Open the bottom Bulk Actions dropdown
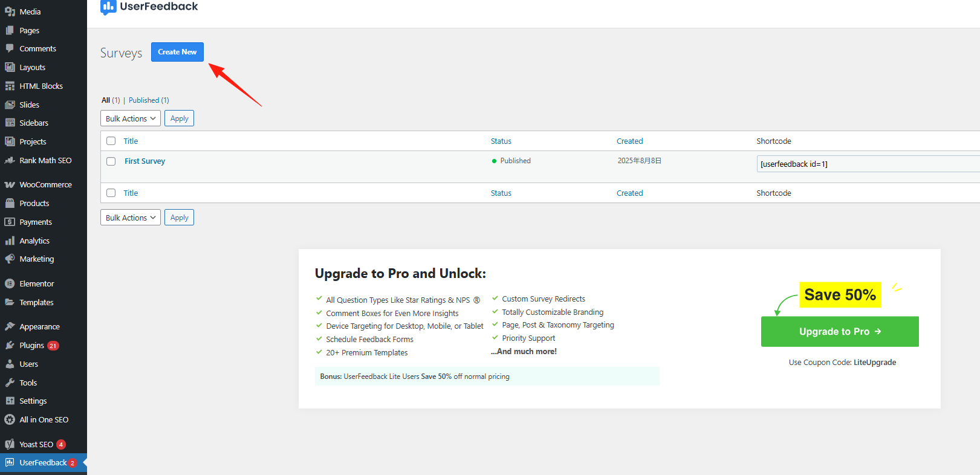Viewport: 980px width, 475px height. point(131,218)
